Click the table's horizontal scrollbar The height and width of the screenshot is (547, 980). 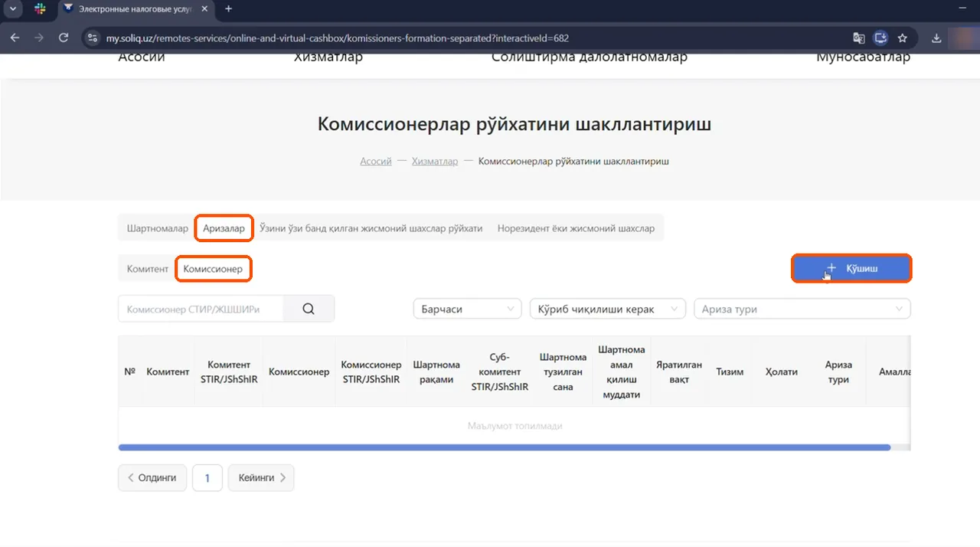coord(505,447)
